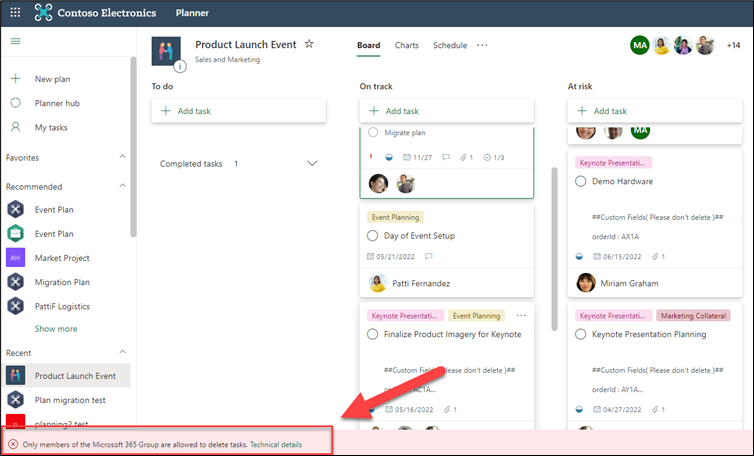754x456 pixels.
Task: Expand the Completed tasks section
Action: [311, 163]
